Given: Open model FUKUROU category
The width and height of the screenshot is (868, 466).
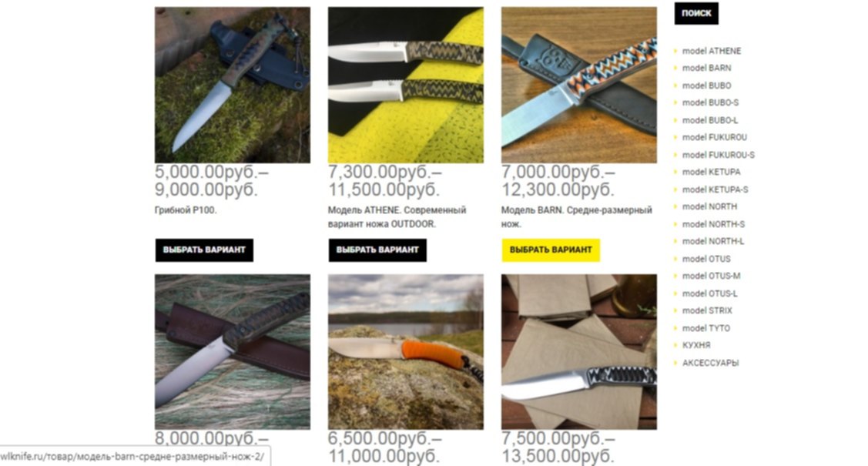Looking at the screenshot, I should pyautogui.click(x=714, y=137).
